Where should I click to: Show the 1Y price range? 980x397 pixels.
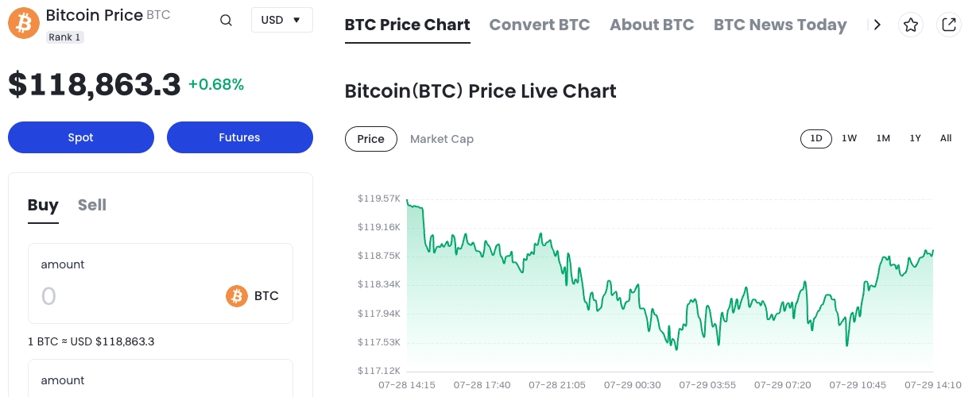pos(915,138)
